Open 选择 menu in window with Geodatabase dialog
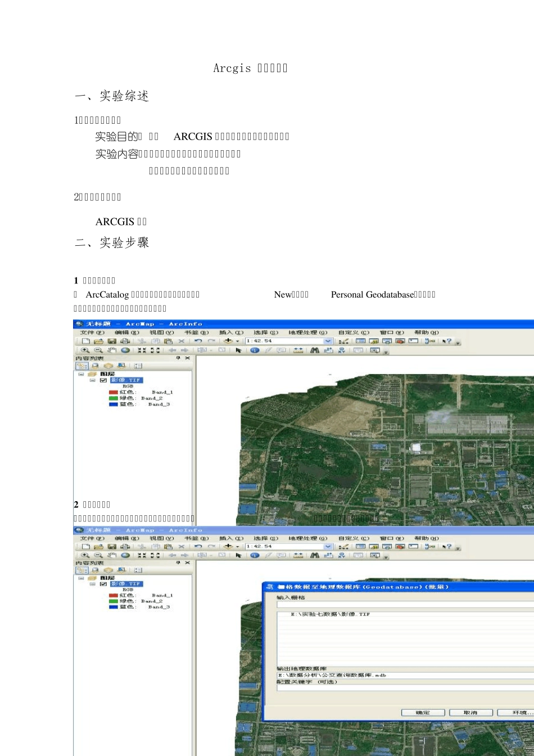This screenshot has width=534, height=756. pyautogui.click(x=266, y=538)
